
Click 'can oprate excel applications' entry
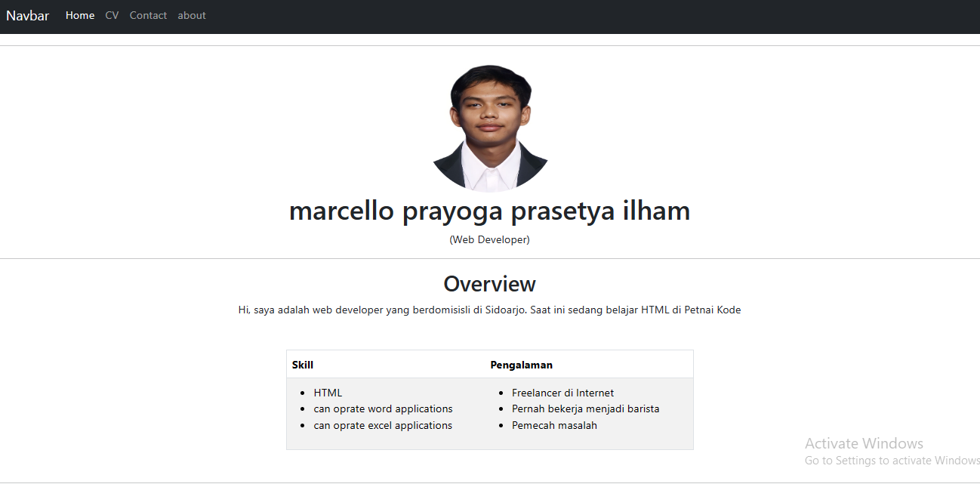383,425
